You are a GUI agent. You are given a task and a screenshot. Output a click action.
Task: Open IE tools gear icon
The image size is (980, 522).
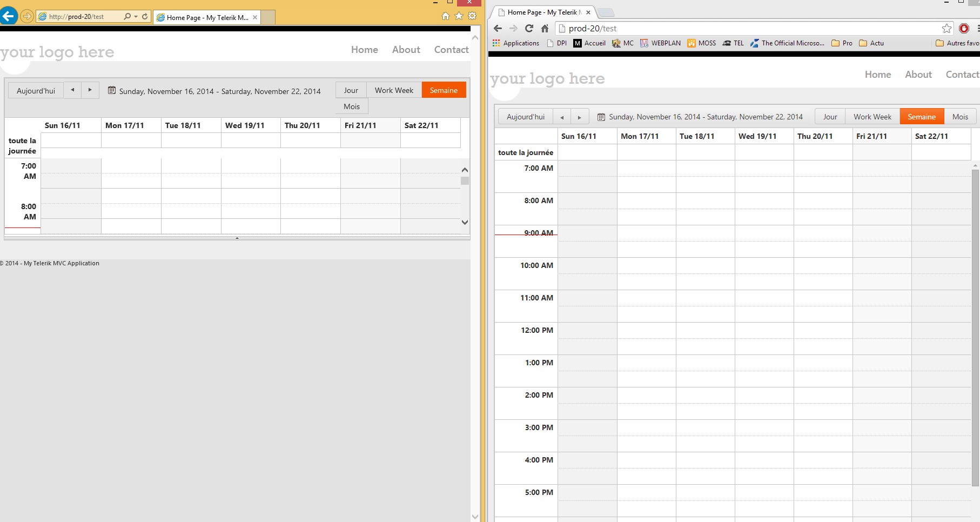point(472,16)
